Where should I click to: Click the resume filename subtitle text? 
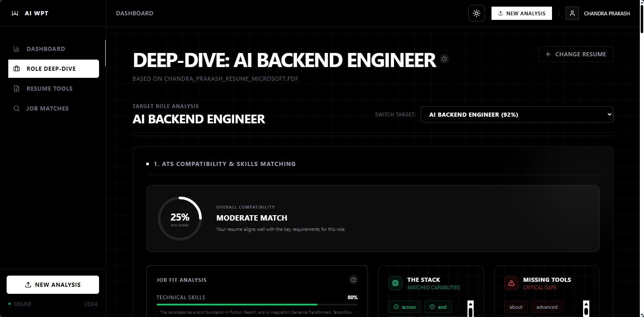[215, 79]
